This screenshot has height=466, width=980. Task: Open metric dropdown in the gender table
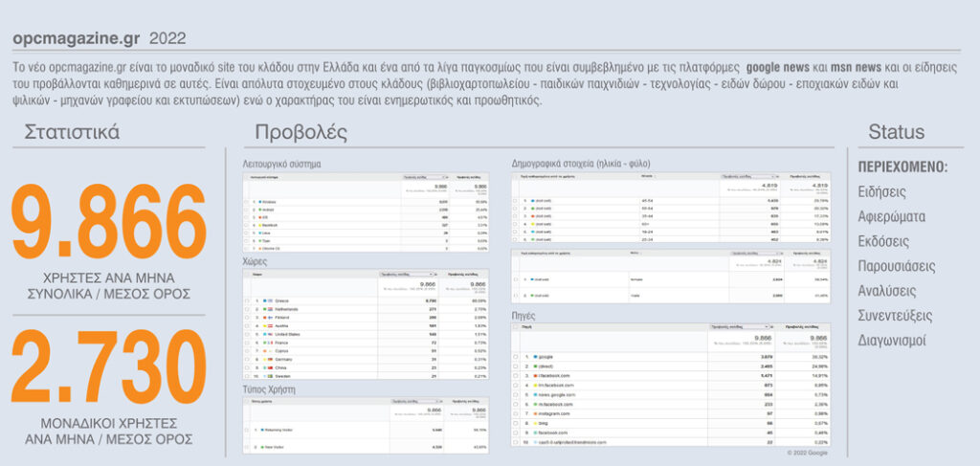758,254
